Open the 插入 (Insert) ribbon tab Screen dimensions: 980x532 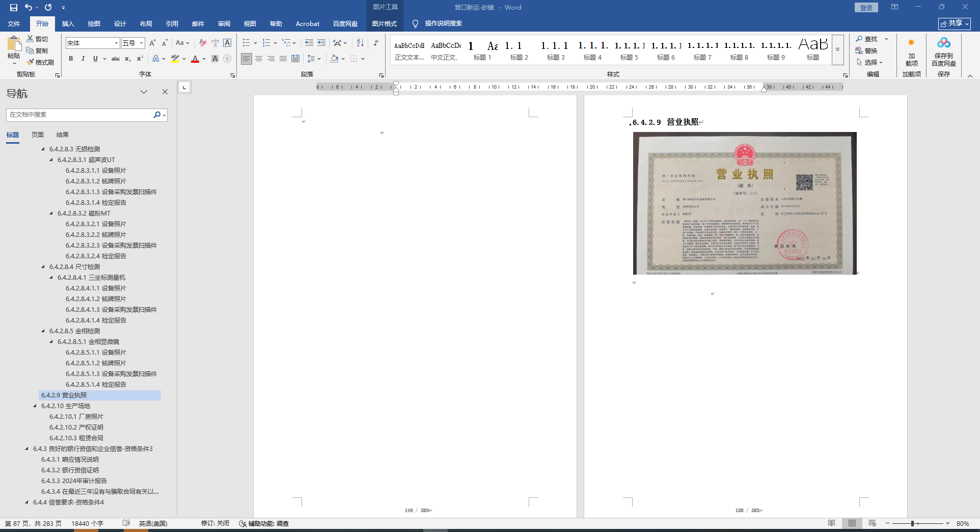tap(68, 23)
